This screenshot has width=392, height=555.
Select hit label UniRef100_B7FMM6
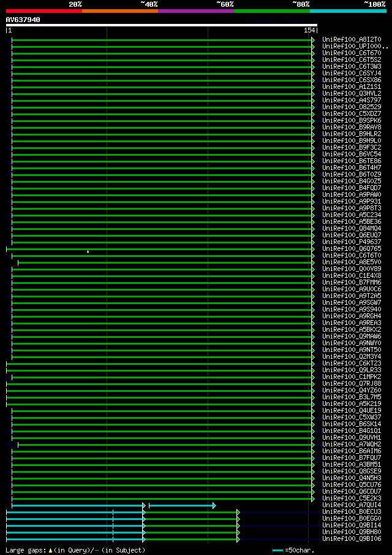[352, 283]
